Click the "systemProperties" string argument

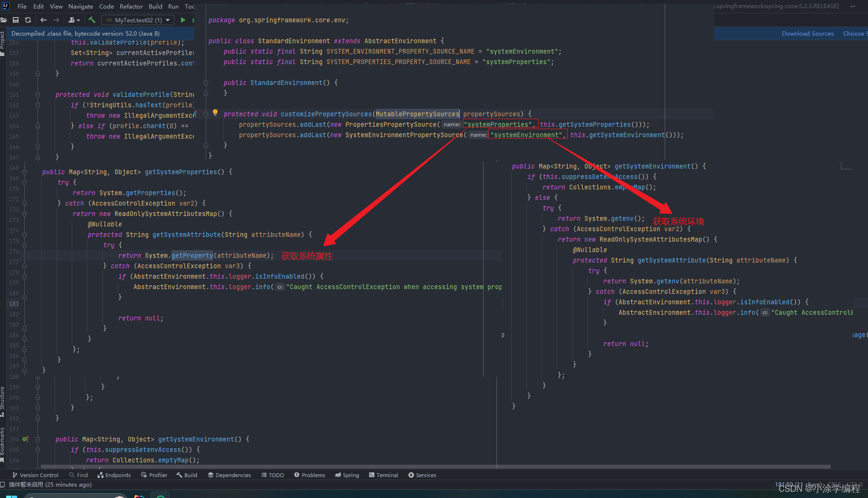click(497, 124)
